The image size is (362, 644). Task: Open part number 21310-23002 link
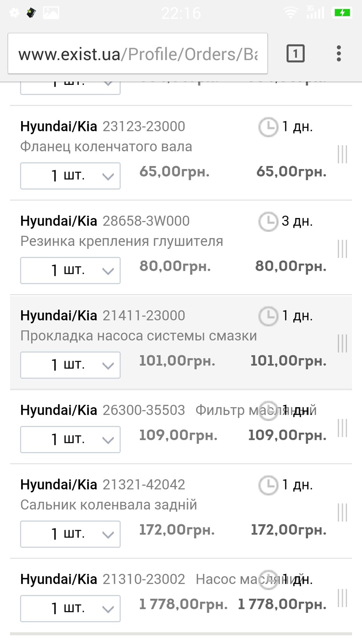(x=144, y=579)
